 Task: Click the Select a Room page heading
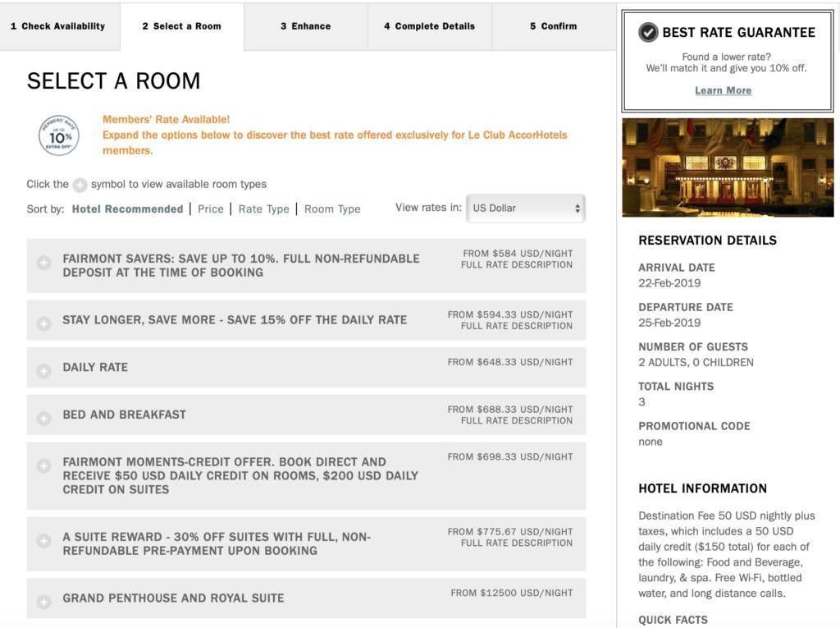[113, 81]
